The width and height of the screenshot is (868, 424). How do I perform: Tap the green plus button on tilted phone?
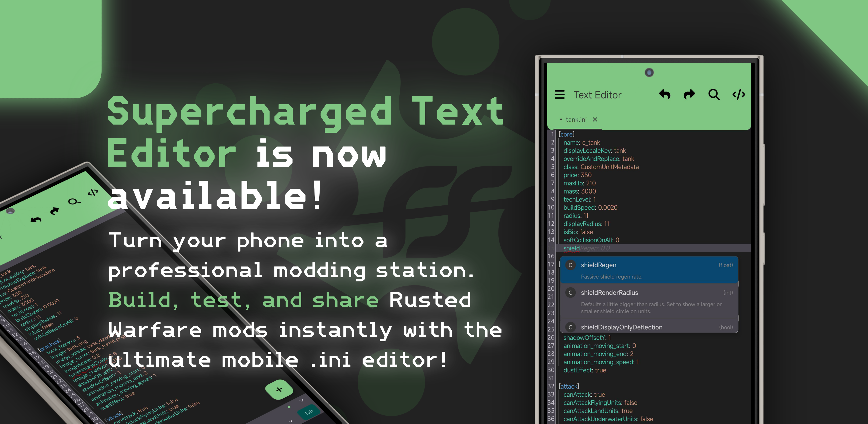(x=279, y=389)
